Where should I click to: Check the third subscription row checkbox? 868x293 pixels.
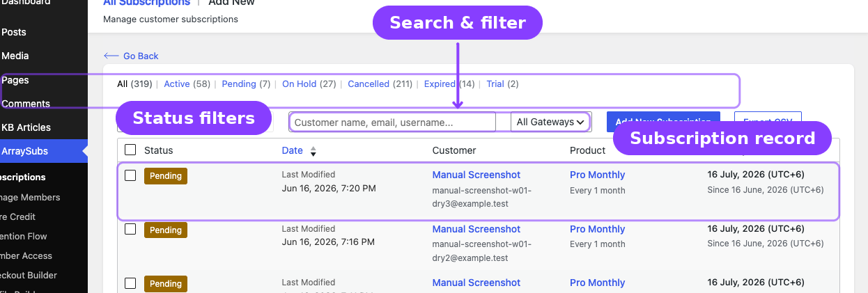point(130,283)
